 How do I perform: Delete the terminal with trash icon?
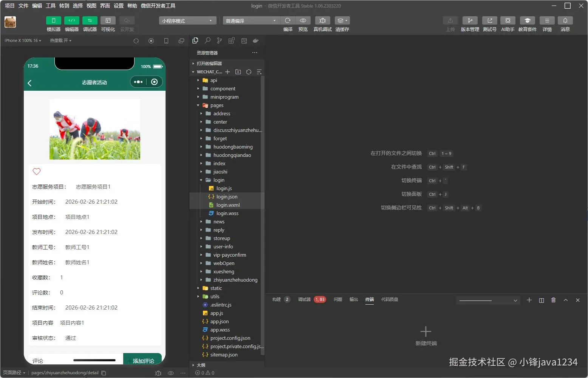click(553, 300)
